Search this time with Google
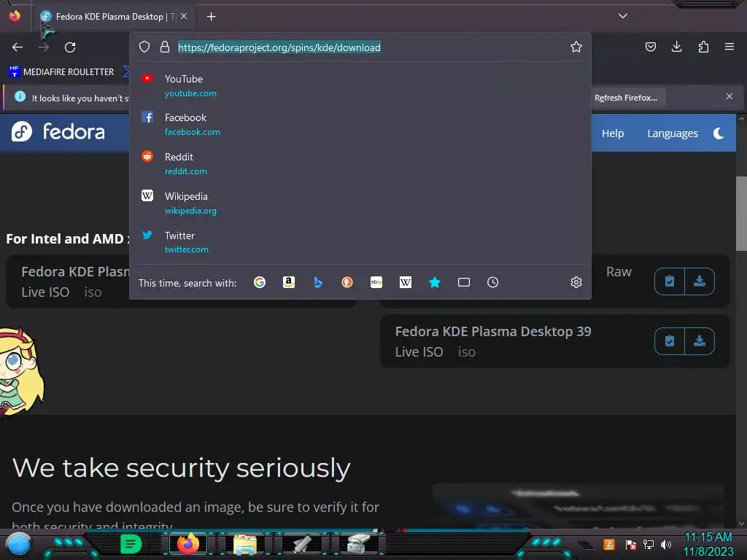The image size is (747, 560). pyautogui.click(x=260, y=282)
